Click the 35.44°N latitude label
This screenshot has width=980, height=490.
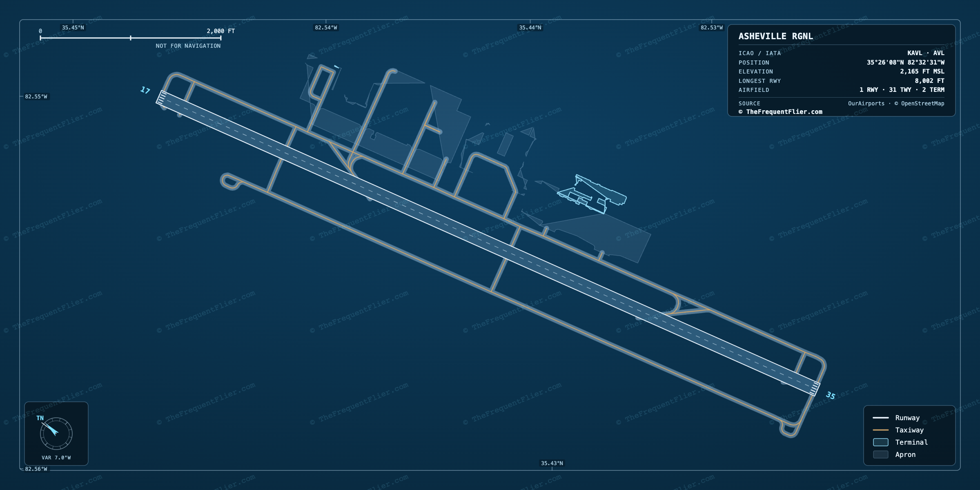530,28
